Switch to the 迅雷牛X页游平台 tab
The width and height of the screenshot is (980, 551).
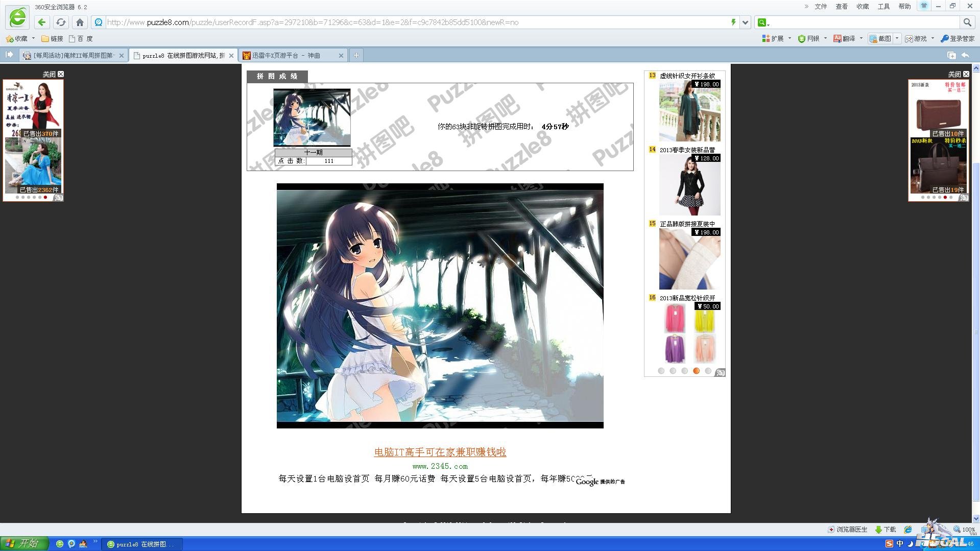coord(286,56)
